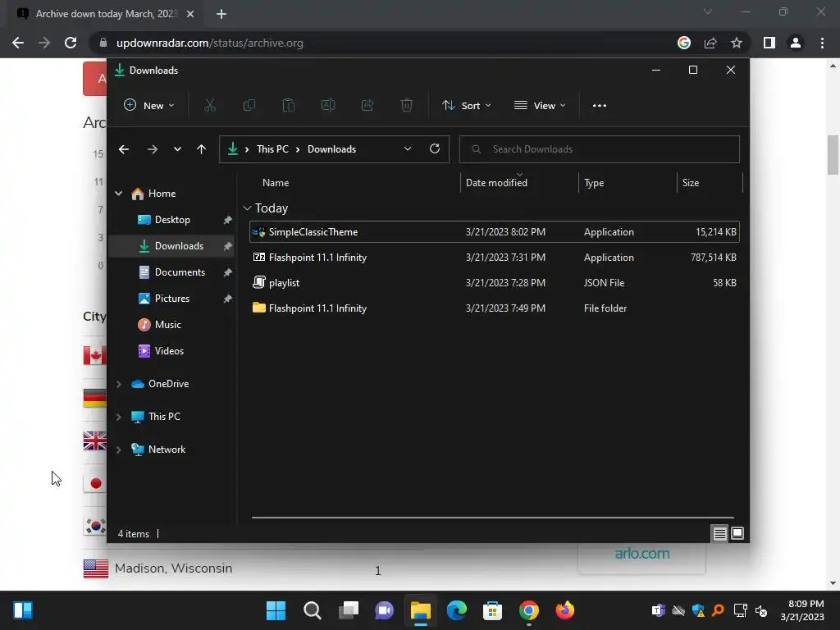The height and width of the screenshot is (630, 840).
Task: Reload the Chrome page
Action: 71,43
